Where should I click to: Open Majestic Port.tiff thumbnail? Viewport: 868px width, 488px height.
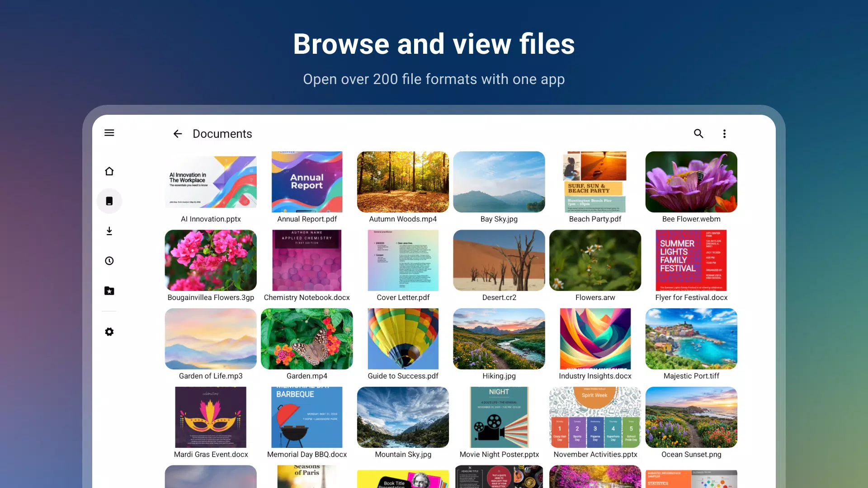point(691,339)
